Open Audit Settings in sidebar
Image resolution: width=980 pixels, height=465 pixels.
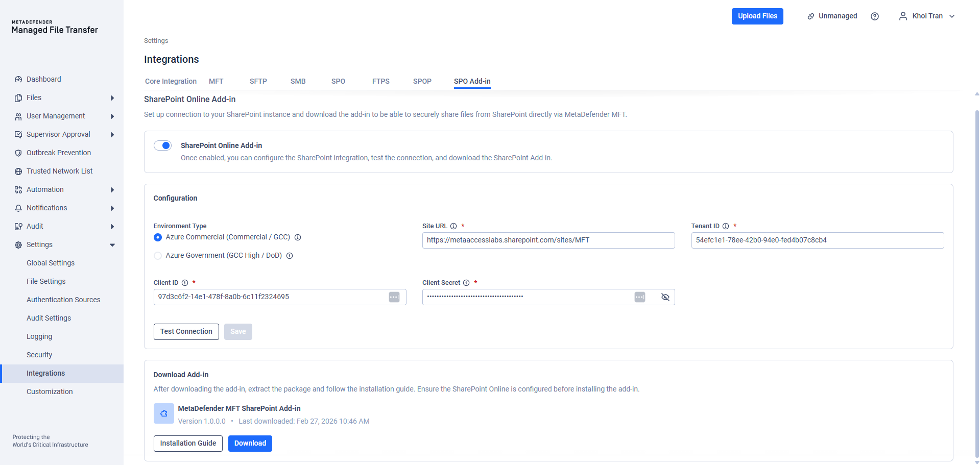coord(49,319)
